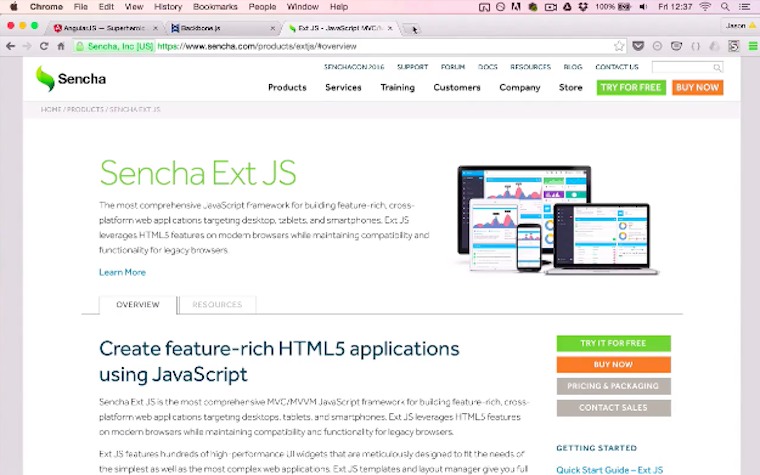Image resolution: width=760 pixels, height=475 pixels.
Task: Open the Pocket extension
Action: tap(638, 46)
